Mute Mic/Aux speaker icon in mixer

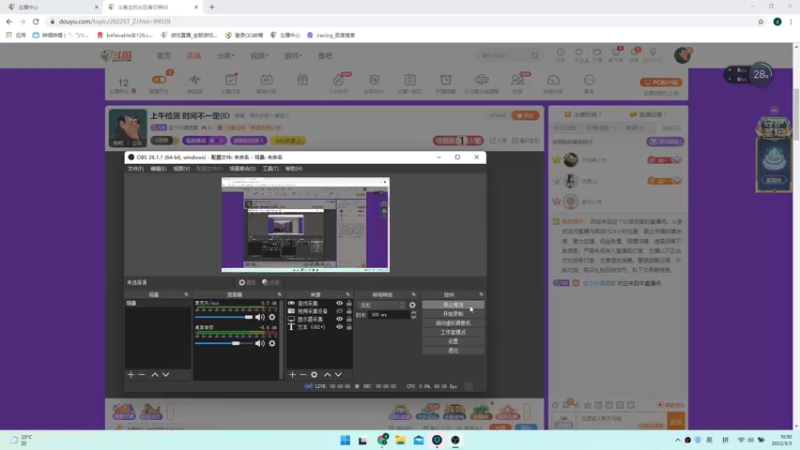260,317
